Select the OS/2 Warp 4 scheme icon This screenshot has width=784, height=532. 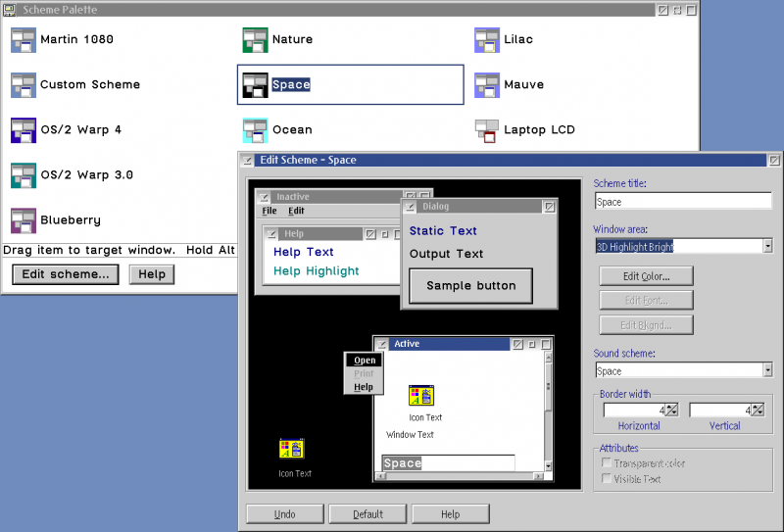(24, 130)
